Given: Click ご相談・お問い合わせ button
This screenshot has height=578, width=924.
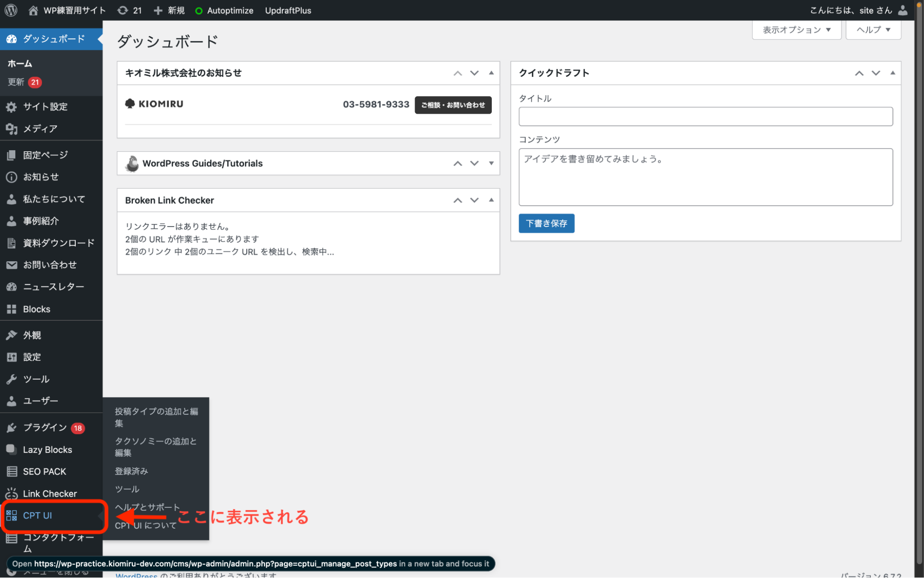Looking at the screenshot, I should click(x=453, y=105).
